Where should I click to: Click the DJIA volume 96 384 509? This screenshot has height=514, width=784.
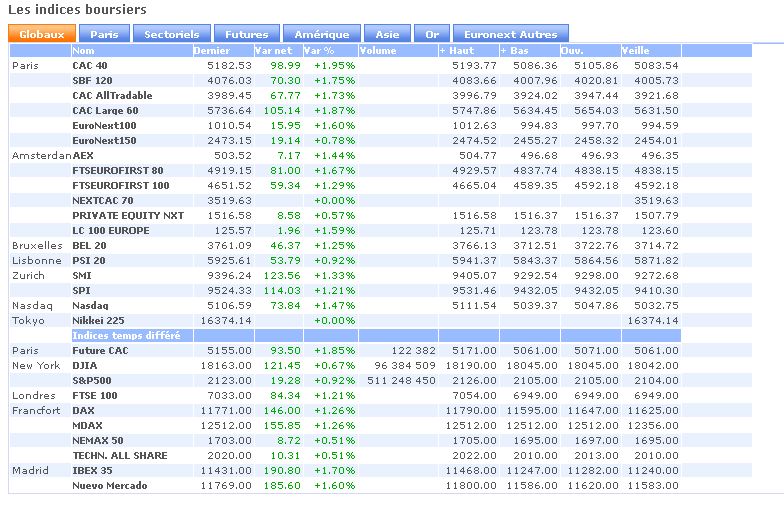tap(404, 366)
